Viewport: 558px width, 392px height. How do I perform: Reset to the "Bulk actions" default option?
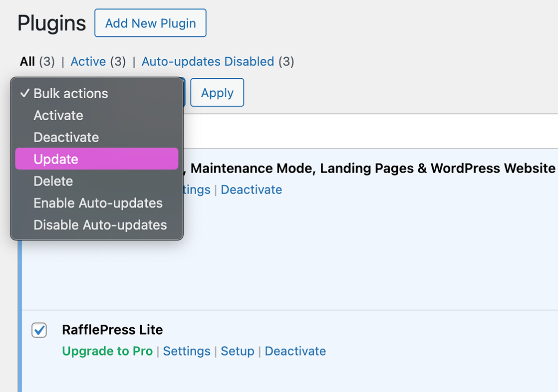click(x=70, y=93)
